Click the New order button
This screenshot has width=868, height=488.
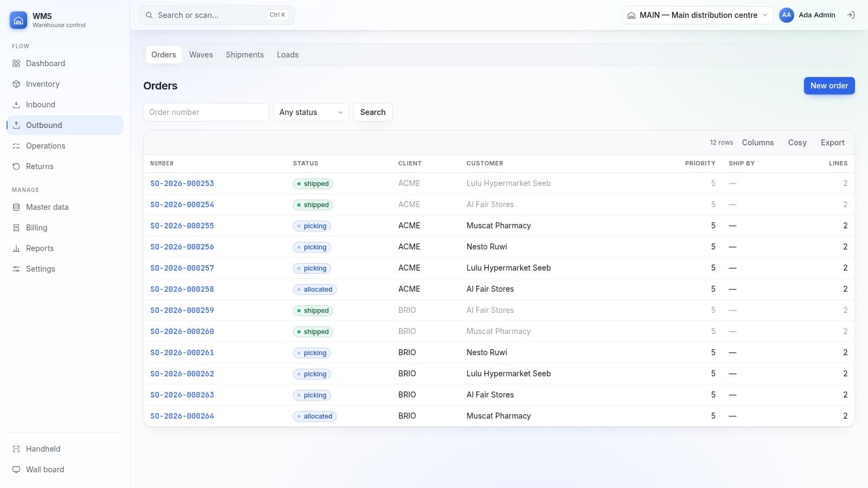click(829, 86)
